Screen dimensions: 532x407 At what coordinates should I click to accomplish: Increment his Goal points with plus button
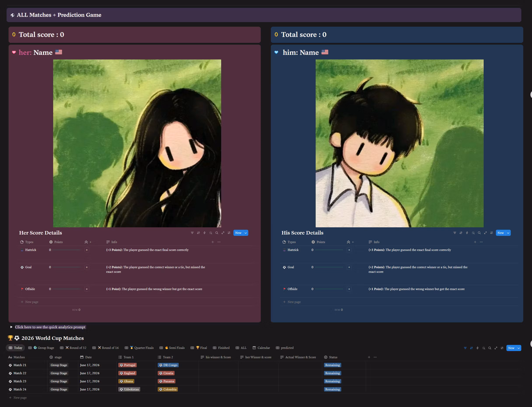[x=349, y=267]
